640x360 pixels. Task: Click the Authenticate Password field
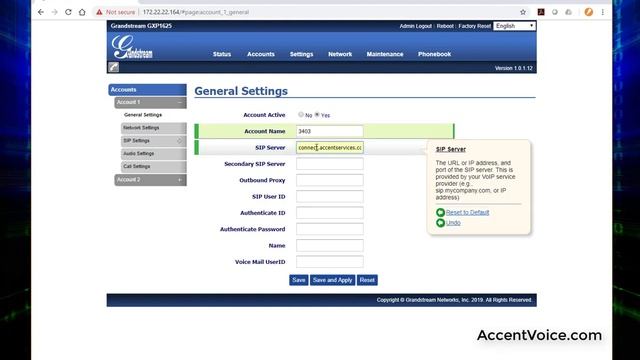click(329, 229)
